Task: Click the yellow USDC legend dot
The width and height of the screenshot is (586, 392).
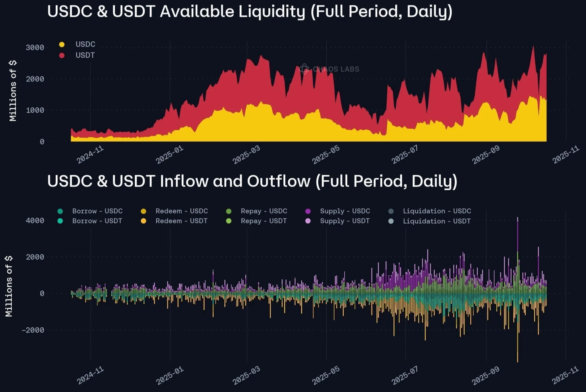Action: [62, 44]
